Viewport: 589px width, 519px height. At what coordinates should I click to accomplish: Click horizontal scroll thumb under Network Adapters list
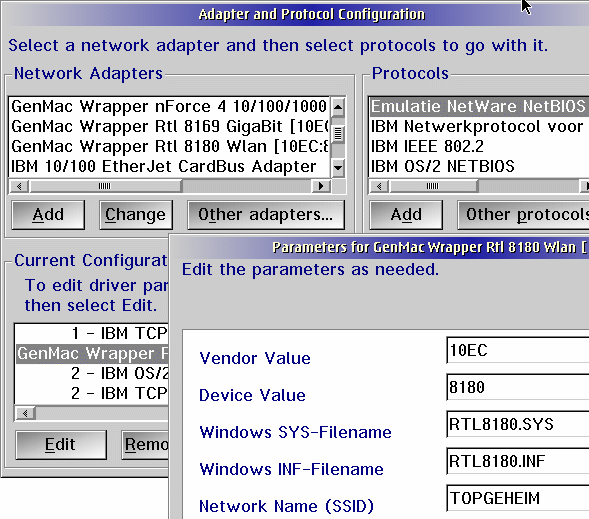click(x=105, y=186)
